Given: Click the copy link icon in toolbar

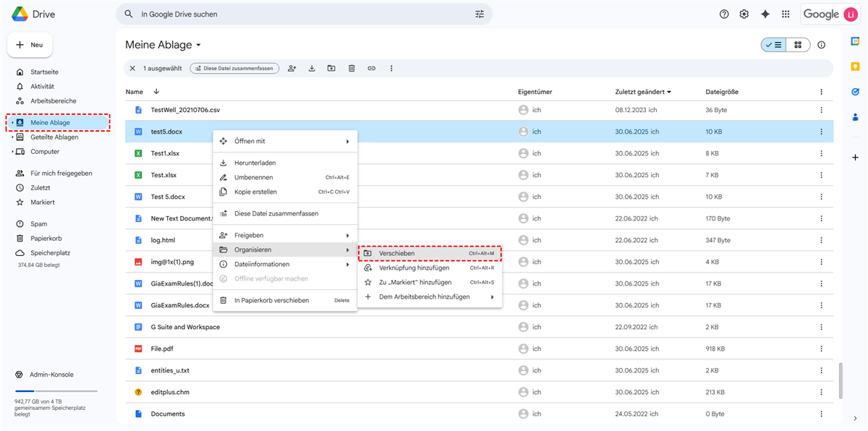Looking at the screenshot, I should [x=371, y=68].
